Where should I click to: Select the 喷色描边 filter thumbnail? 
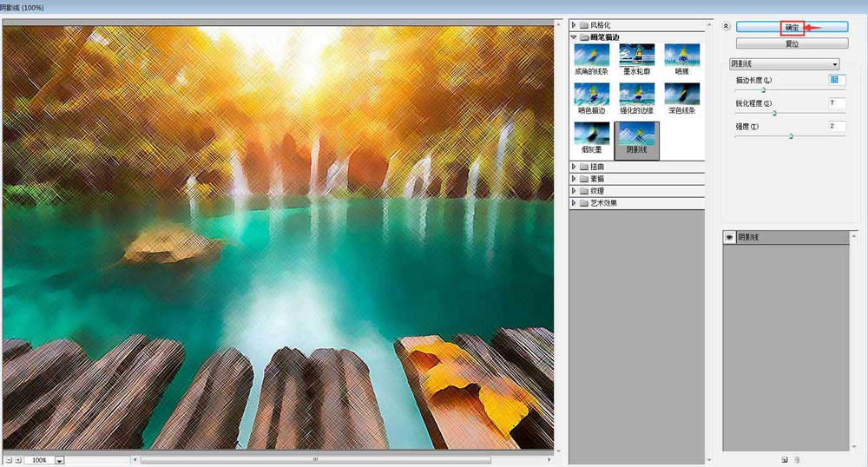pyautogui.click(x=591, y=98)
